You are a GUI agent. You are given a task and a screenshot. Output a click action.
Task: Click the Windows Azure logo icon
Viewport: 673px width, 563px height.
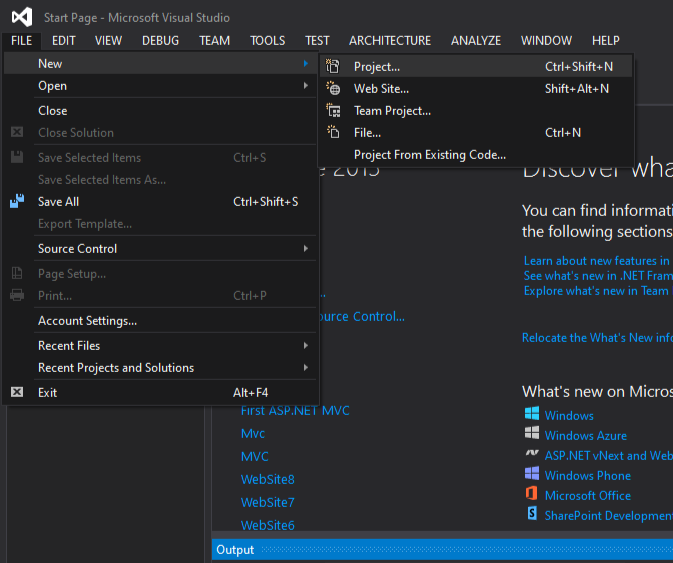[532, 433]
